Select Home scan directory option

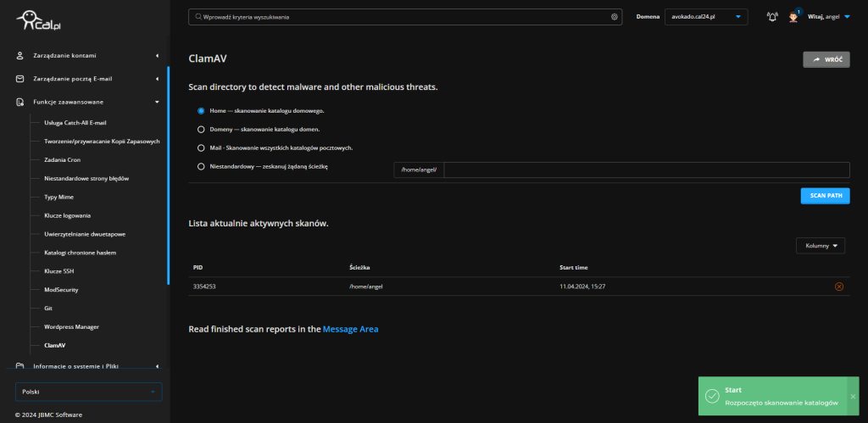pos(201,111)
